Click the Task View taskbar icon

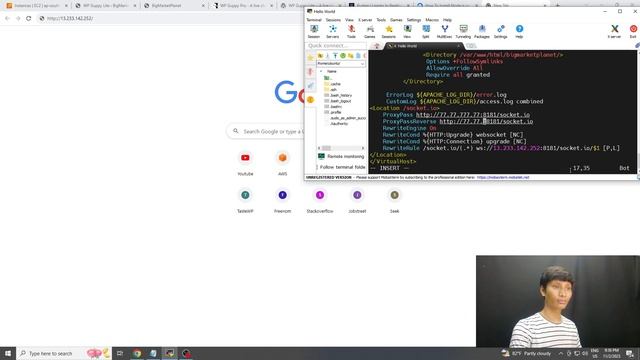coord(120,353)
